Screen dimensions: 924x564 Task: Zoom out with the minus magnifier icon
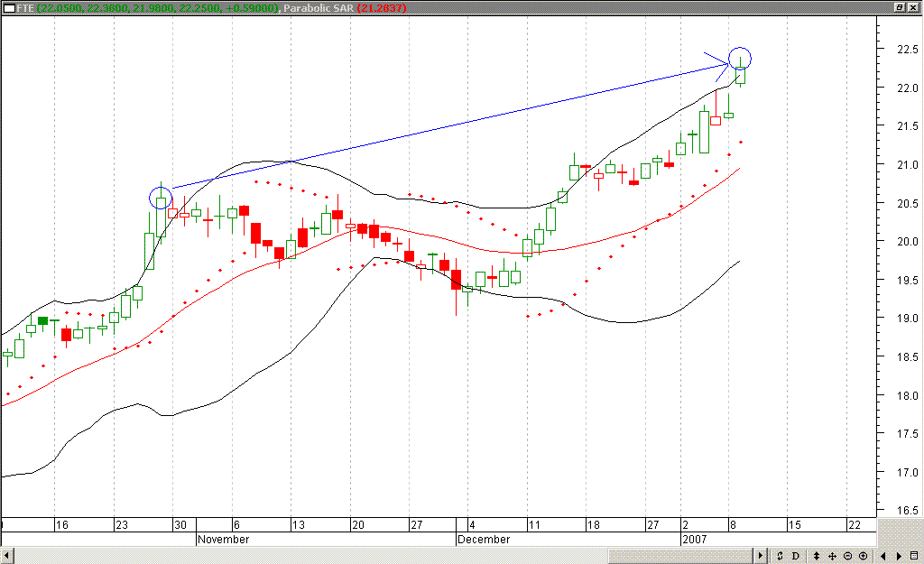click(847, 556)
